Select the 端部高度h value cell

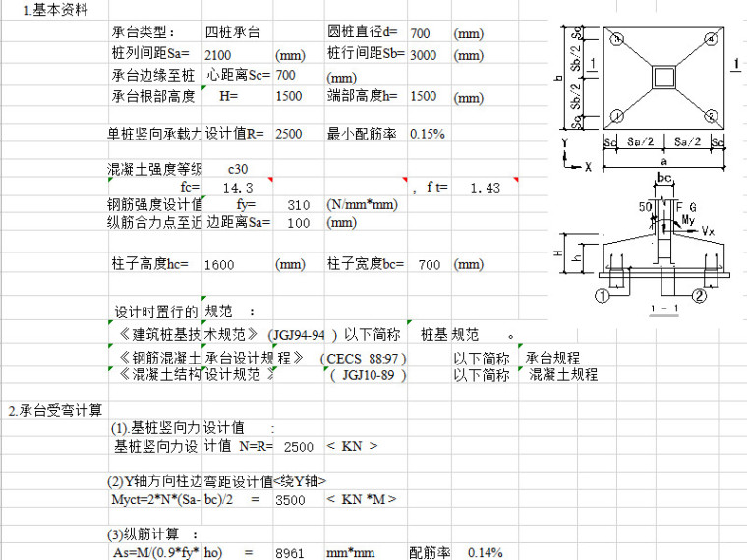coord(424,97)
